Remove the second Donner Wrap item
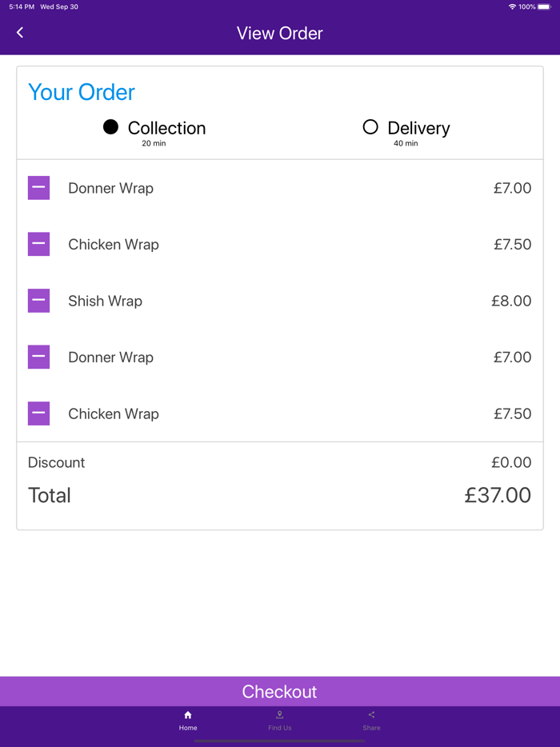The height and width of the screenshot is (747, 560). pos(38,357)
